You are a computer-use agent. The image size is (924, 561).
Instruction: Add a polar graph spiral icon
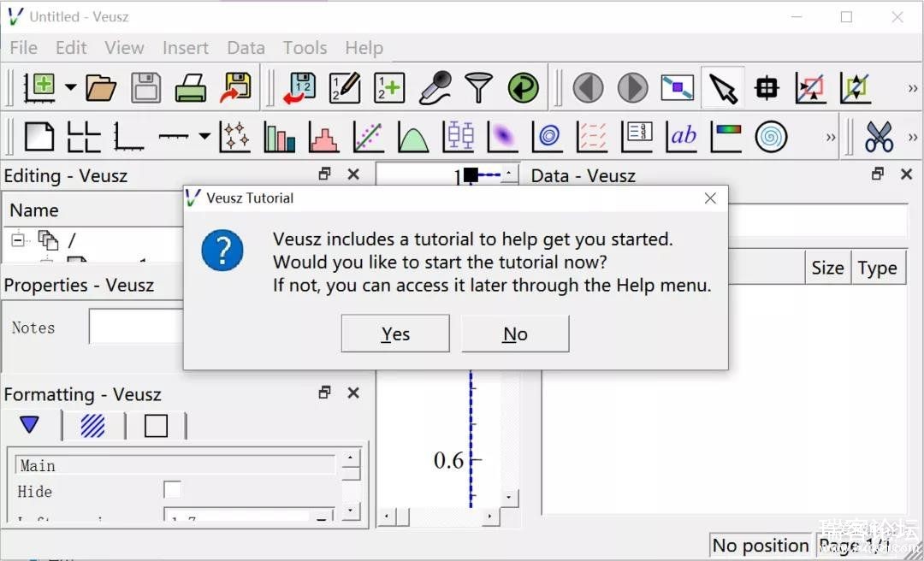(771, 136)
